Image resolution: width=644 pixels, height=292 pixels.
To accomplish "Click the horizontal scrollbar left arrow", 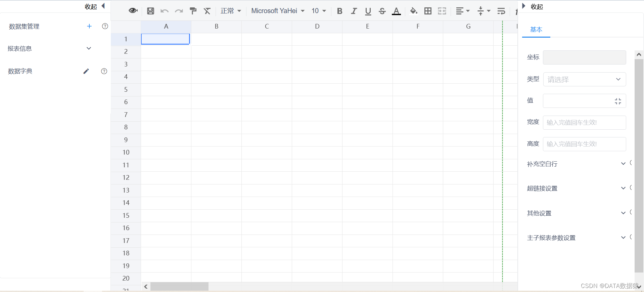I will [x=146, y=287].
